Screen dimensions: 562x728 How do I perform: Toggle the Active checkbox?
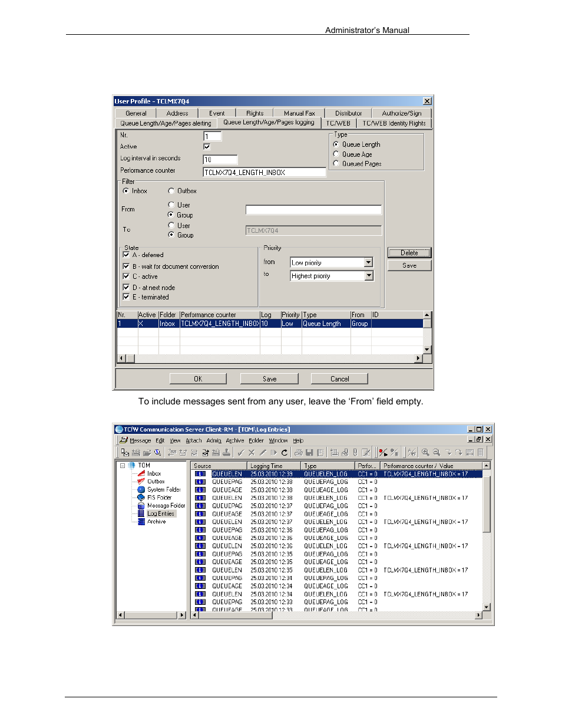pos(207,147)
